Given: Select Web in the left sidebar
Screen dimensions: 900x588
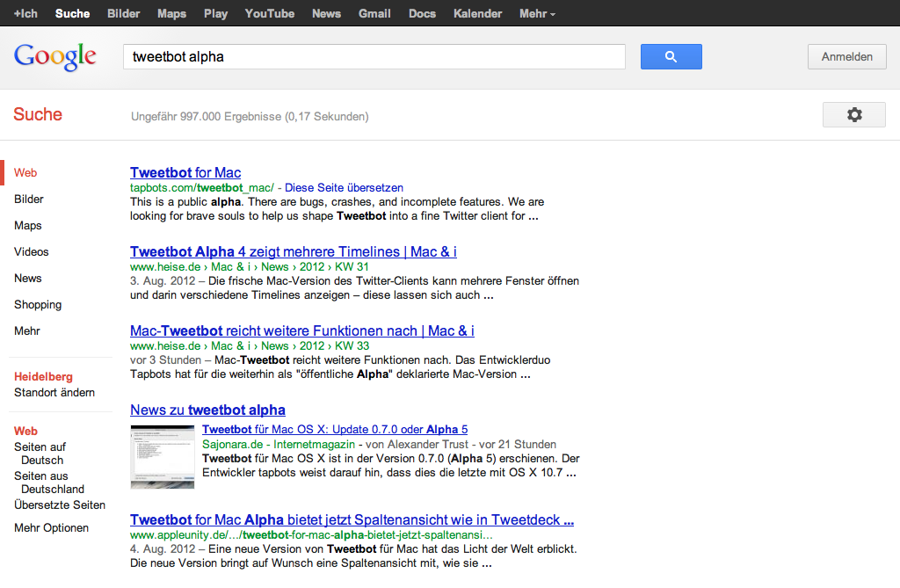Looking at the screenshot, I should point(25,173).
